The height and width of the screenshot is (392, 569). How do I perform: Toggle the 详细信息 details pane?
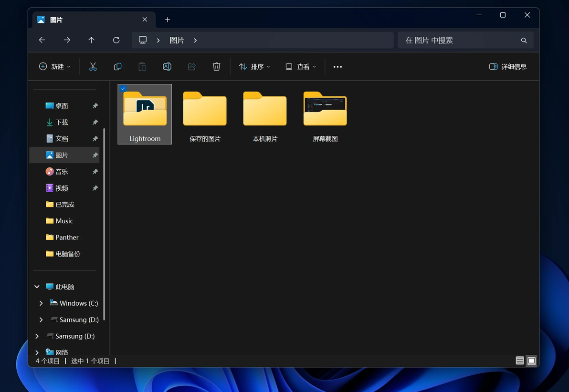click(x=508, y=67)
